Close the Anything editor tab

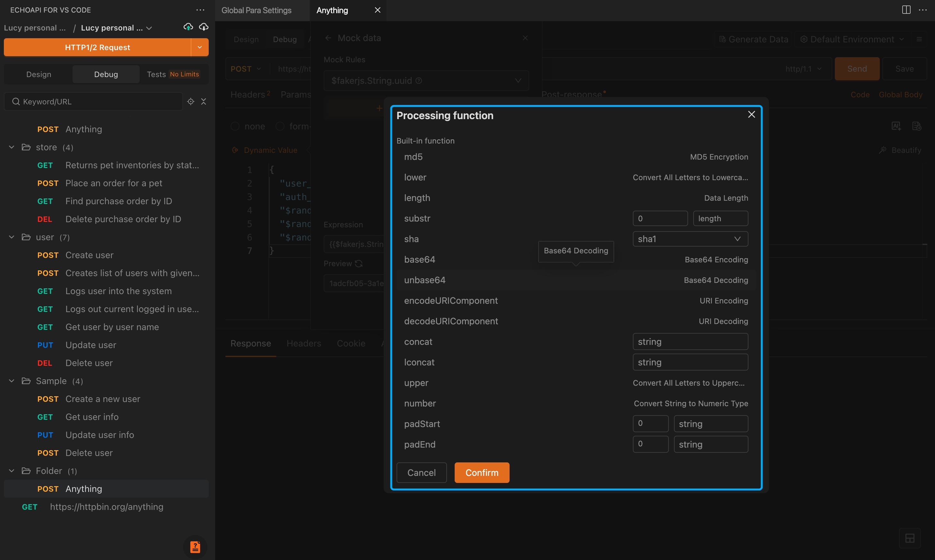coord(377,10)
